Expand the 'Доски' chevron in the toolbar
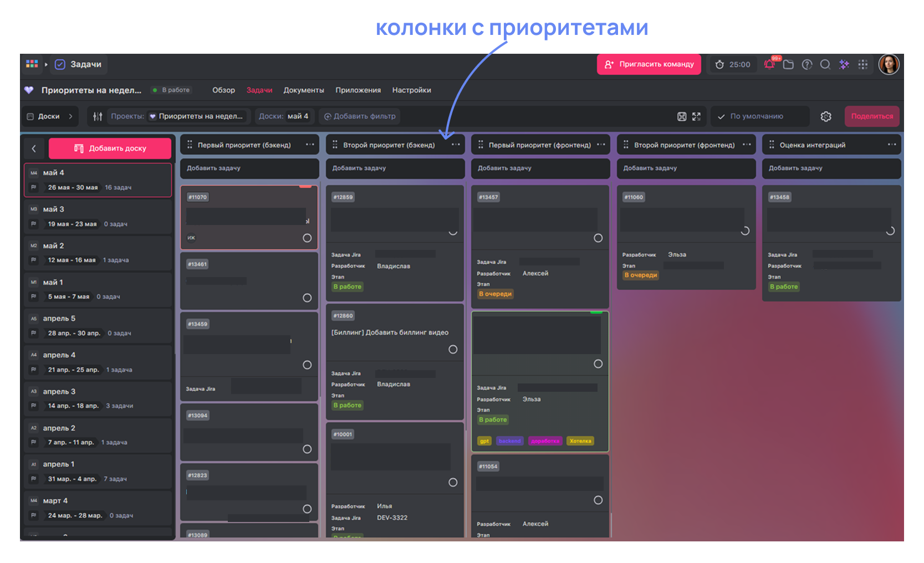 point(70,116)
